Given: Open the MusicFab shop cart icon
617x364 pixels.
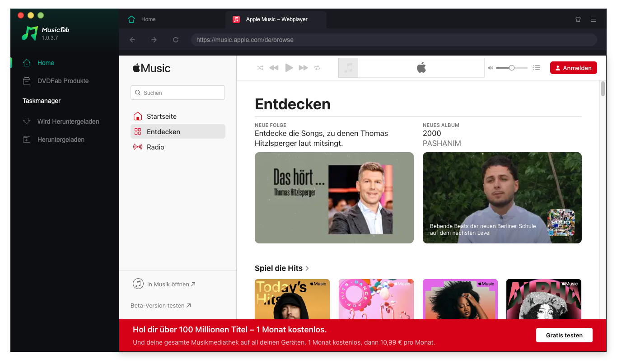Looking at the screenshot, I should [578, 19].
